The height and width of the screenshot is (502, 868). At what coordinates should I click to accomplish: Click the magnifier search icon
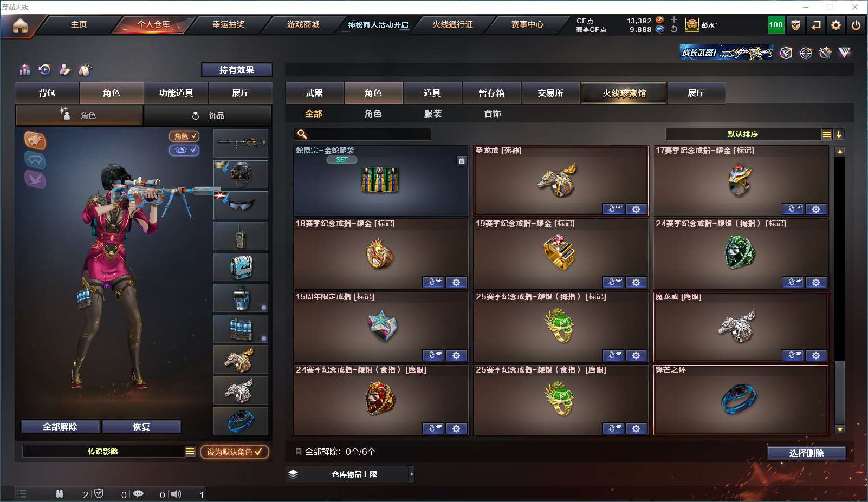tap(302, 134)
